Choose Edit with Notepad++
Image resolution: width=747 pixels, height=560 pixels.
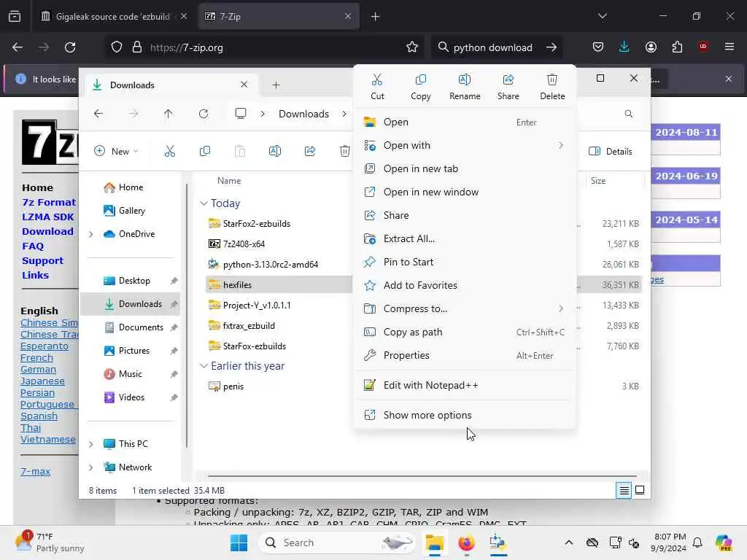(465, 385)
